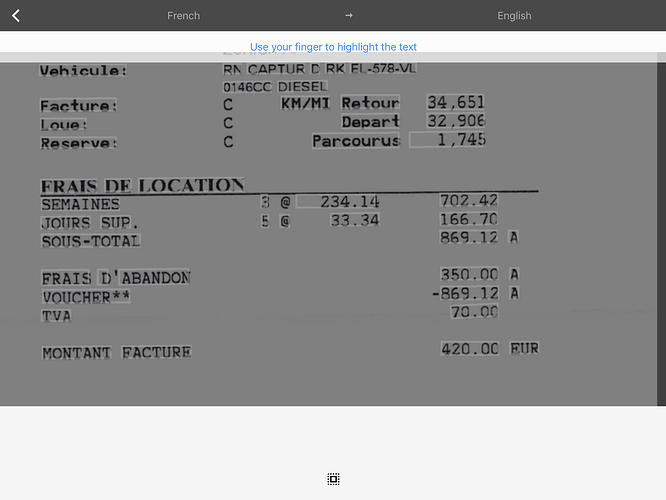The image size is (666, 500).
Task: Highlight the currency 'EUR'
Action: click(524, 348)
